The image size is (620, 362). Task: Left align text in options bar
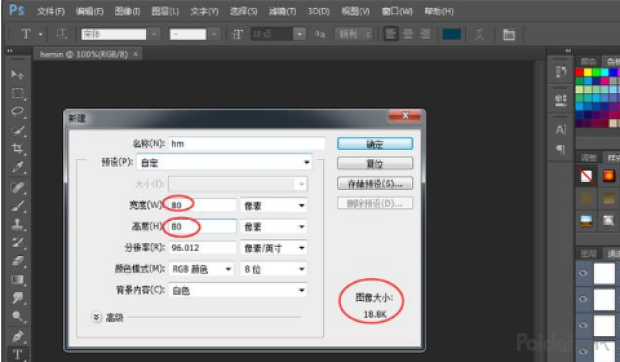pyautogui.click(x=391, y=34)
